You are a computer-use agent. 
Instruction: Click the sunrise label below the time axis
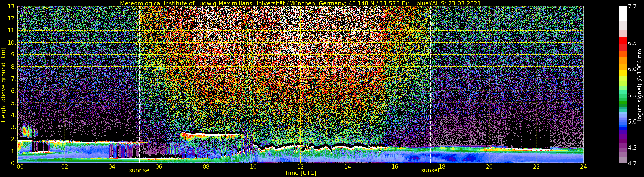point(139,171)
